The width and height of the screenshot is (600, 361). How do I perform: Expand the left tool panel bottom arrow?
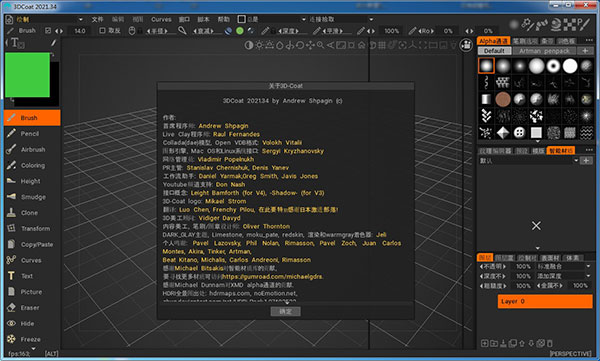(33, 348)
